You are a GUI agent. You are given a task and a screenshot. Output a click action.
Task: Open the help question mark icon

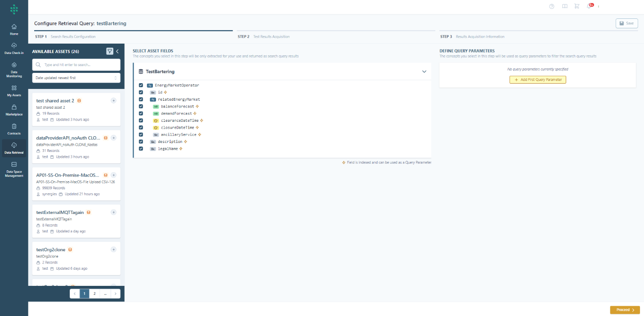click(x=552, y=6)
